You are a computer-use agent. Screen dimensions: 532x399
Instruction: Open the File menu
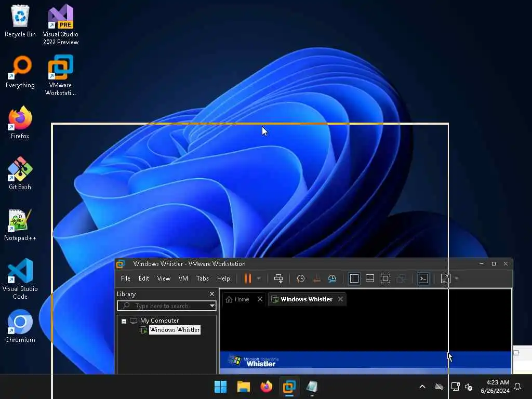click(x=126, y=278)
